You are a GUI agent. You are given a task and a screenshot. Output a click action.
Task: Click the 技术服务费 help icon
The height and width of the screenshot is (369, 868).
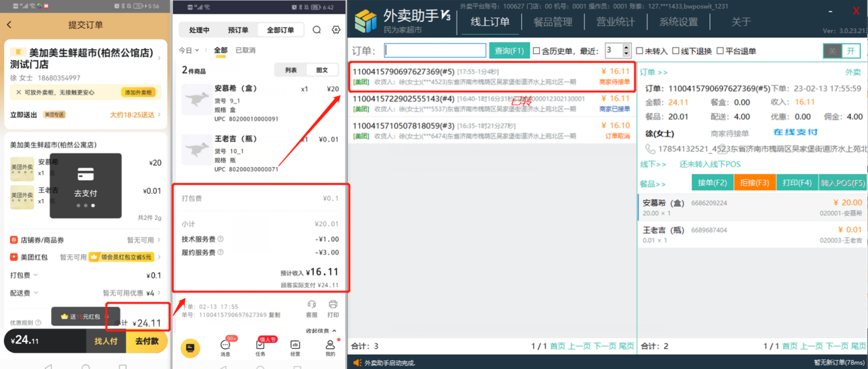pos(220,239)
